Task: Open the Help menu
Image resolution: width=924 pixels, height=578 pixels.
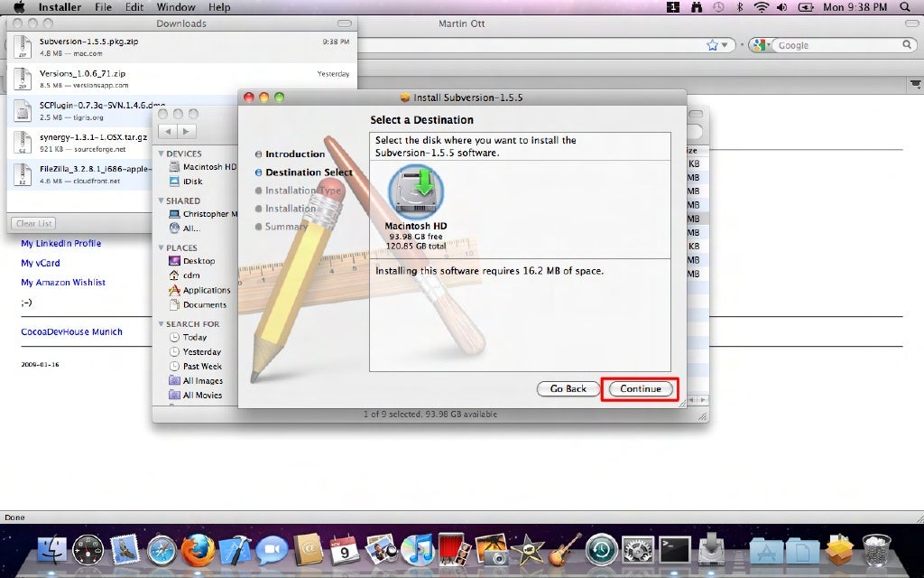Action: [x=219, y=7]
